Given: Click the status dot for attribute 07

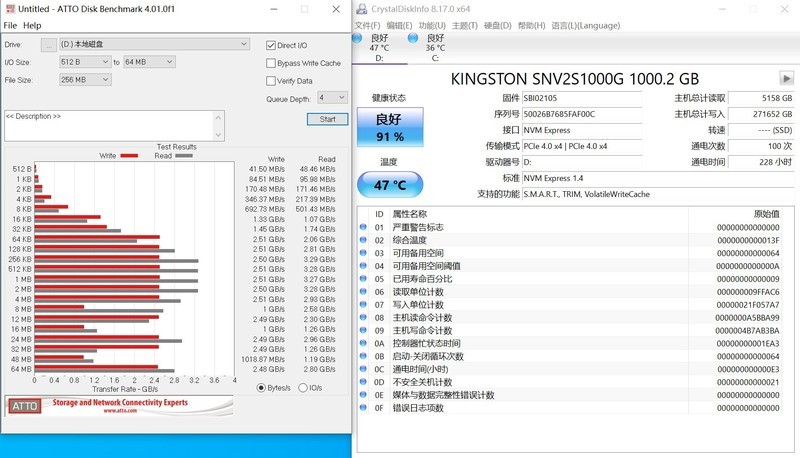Looking at the screenshot, I should [363, 304].
